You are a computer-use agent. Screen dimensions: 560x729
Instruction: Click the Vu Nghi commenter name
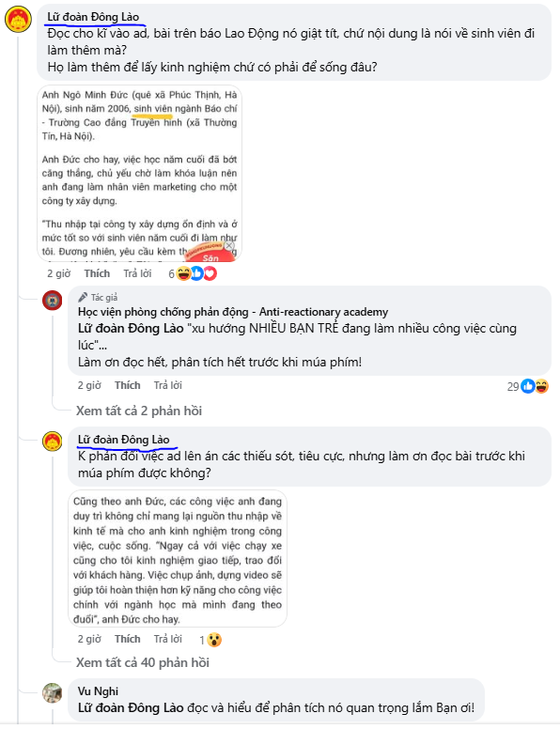(x=98, y=691)
